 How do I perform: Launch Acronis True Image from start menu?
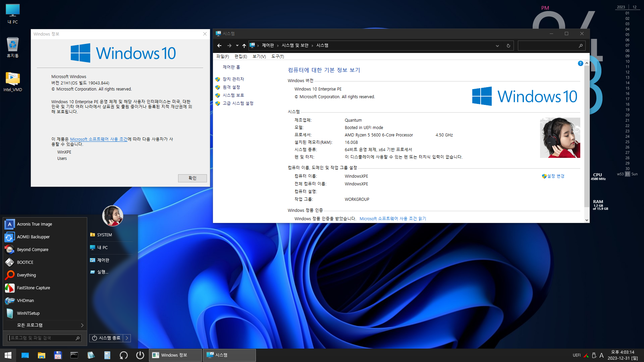45,224
